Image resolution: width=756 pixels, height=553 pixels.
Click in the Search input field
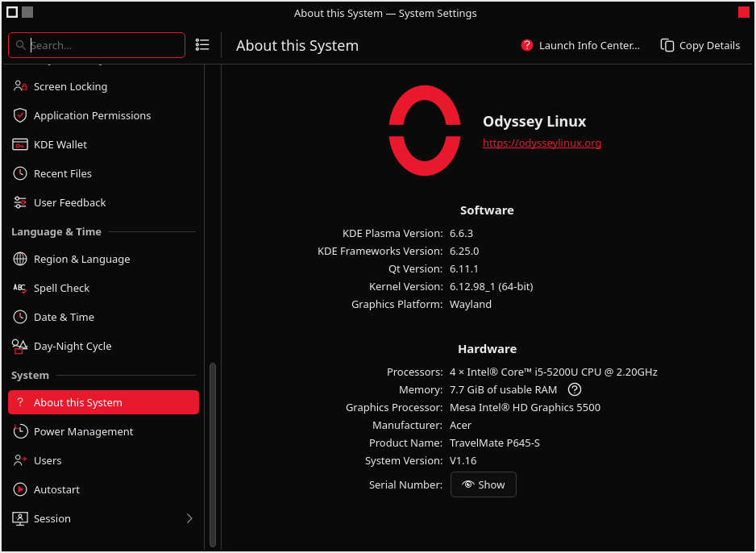pos(97,45)
